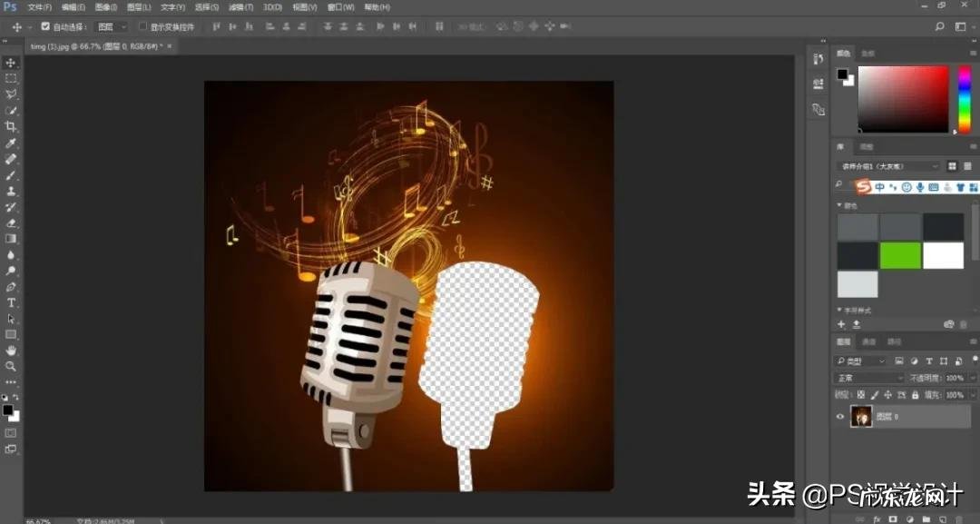Choose the Horizontal Type (T) tool
Screen dimensions: 980x524
(11, 302)
